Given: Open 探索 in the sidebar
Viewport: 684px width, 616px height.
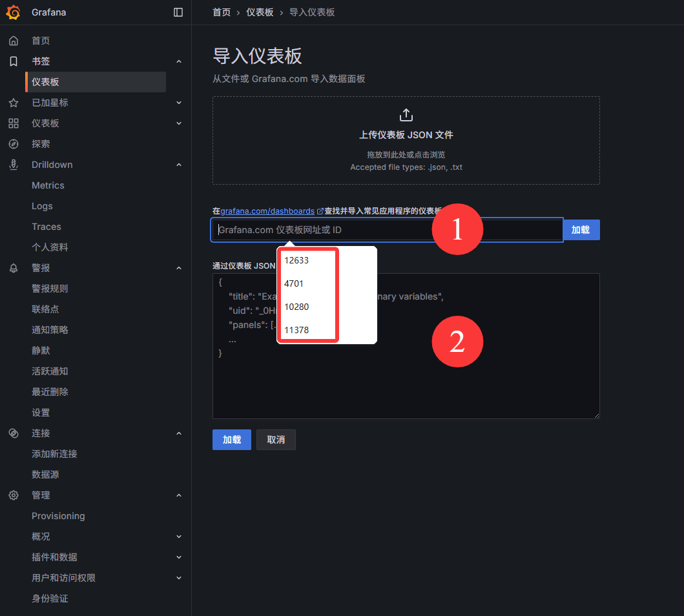Looking at the screenshot, I should [41, 144].
